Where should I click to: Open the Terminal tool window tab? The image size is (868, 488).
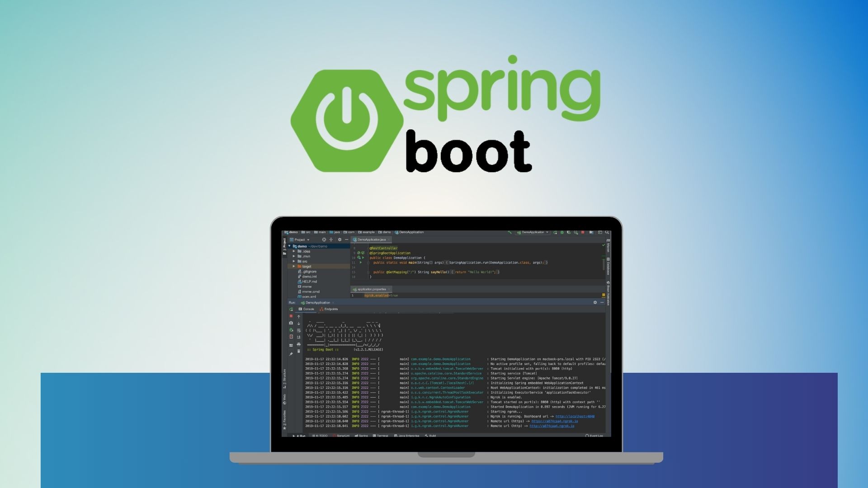(x=381, y=436)
